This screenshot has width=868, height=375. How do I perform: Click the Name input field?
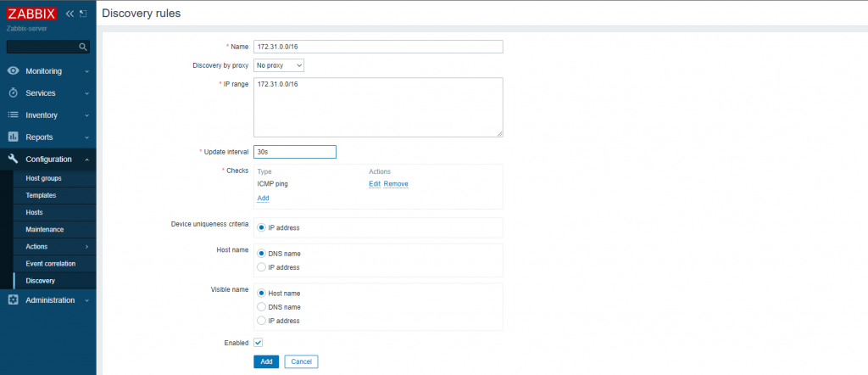pyautogui.click(x=378, y=47)
